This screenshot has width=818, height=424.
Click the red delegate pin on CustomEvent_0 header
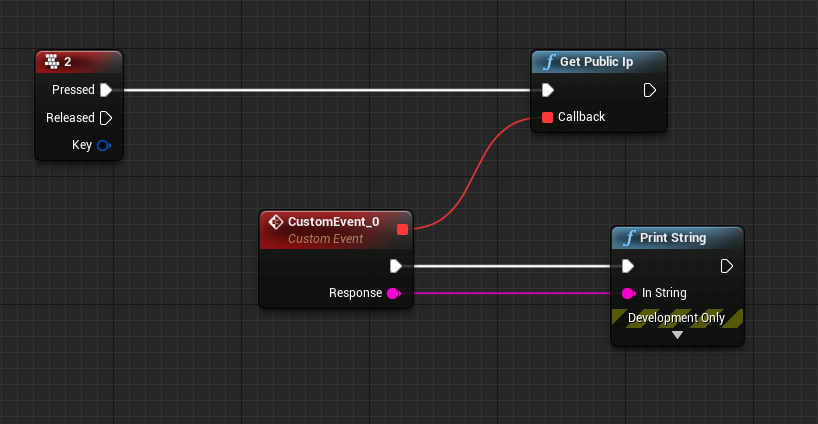(x=402, y=229)
